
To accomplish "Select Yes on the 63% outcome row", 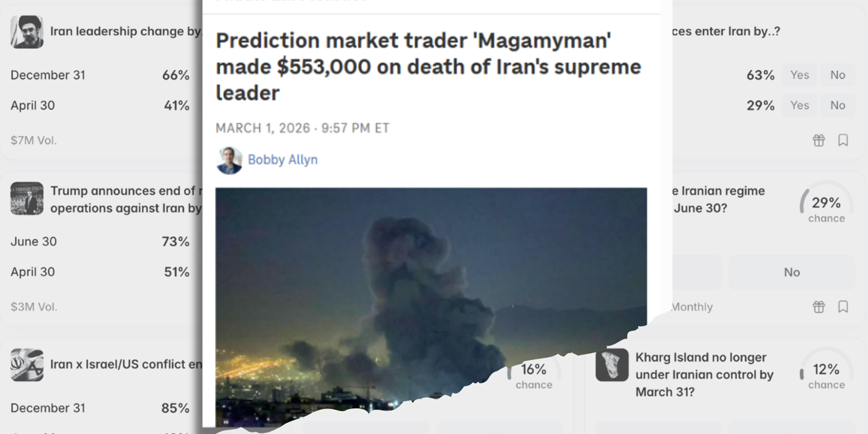I will [x=799, y=75].
